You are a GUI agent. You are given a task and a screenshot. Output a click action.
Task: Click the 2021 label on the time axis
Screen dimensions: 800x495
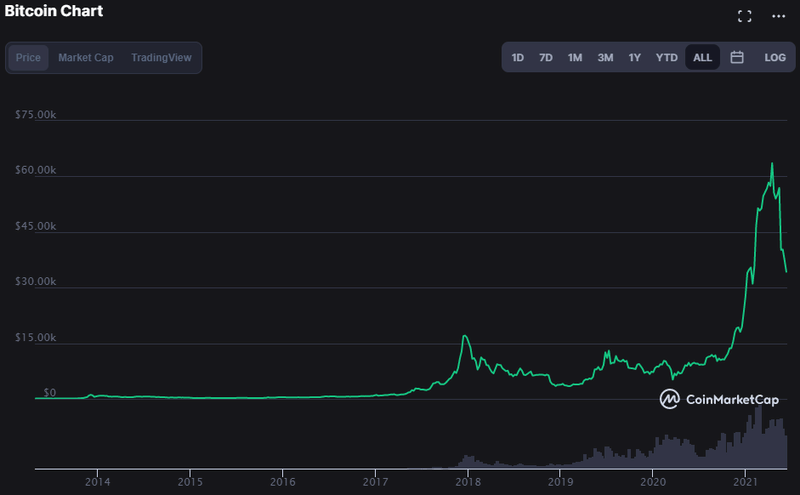tap(745, 482)
